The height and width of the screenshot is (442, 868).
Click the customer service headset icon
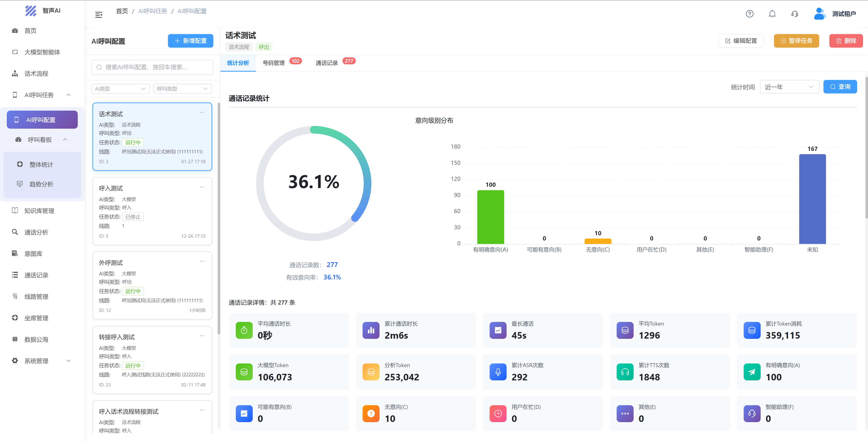(x=795, y=14)
